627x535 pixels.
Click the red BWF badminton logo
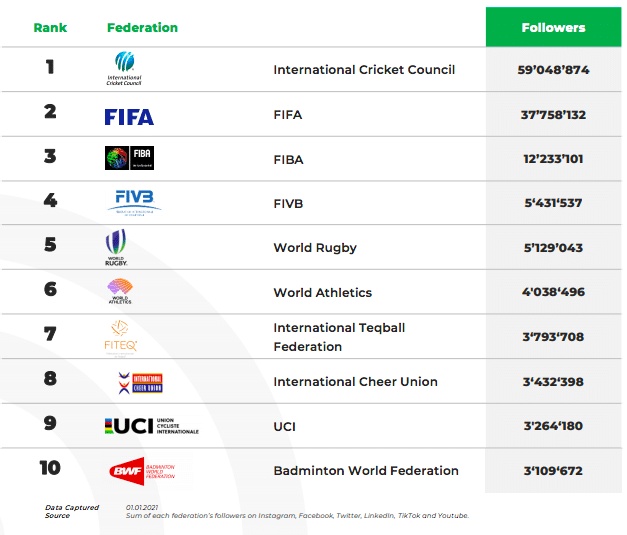(x=142, y=471)
